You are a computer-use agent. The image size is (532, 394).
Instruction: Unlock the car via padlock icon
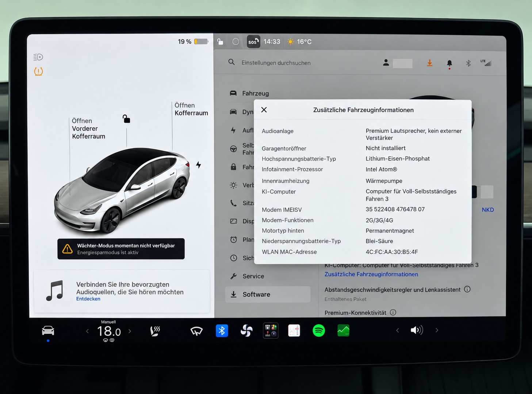coord(126,119)
